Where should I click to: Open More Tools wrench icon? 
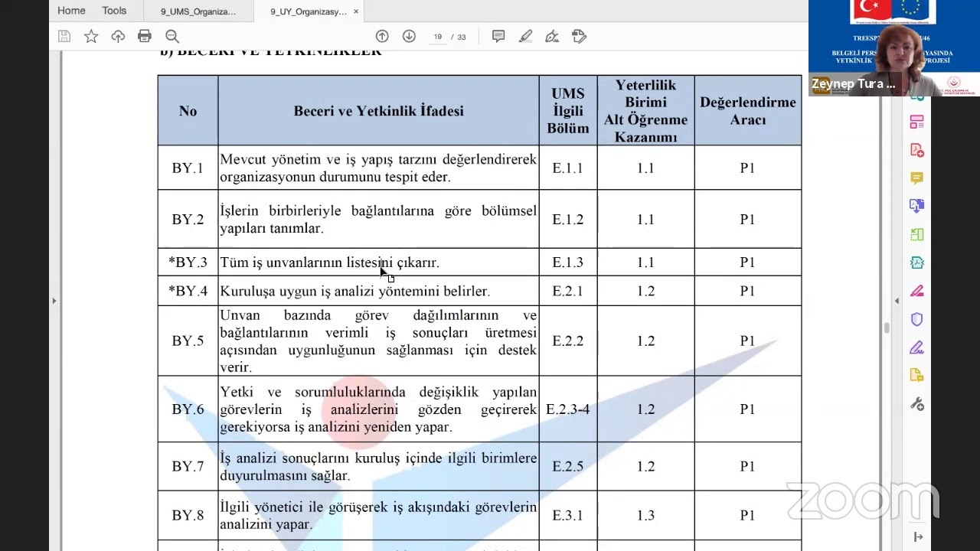(x=916, y=403)
